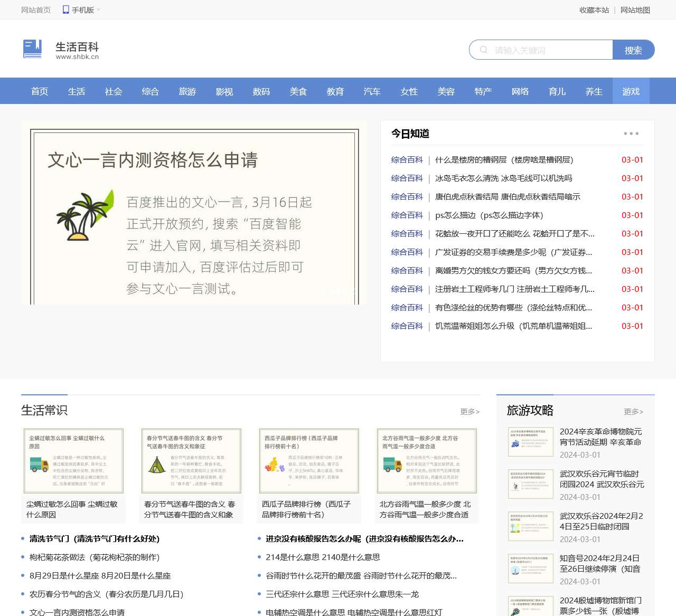This screenshot has height=616, width=676.
Task: Select the 游戏 navigation tab
Action: click(x=631, y=91)
